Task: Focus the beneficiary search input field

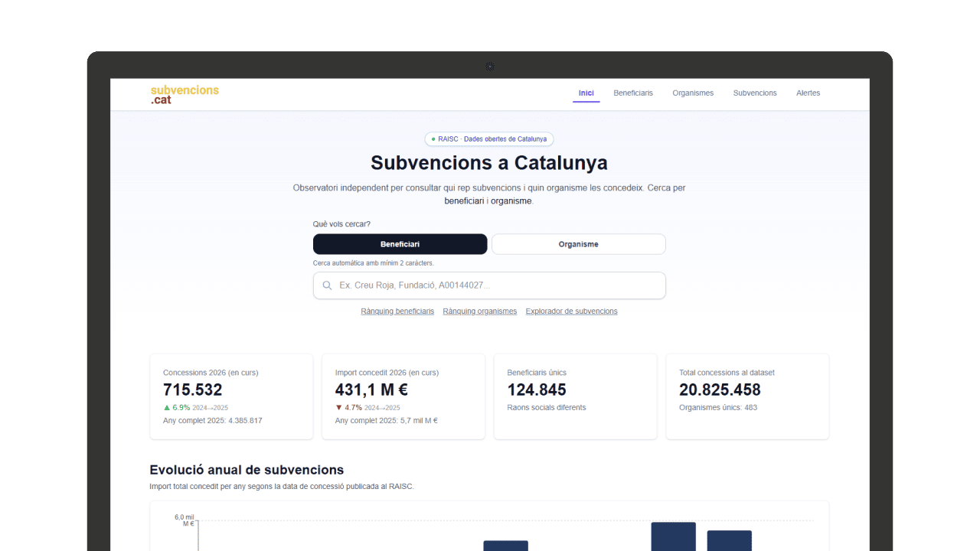Action: point(498,285)
